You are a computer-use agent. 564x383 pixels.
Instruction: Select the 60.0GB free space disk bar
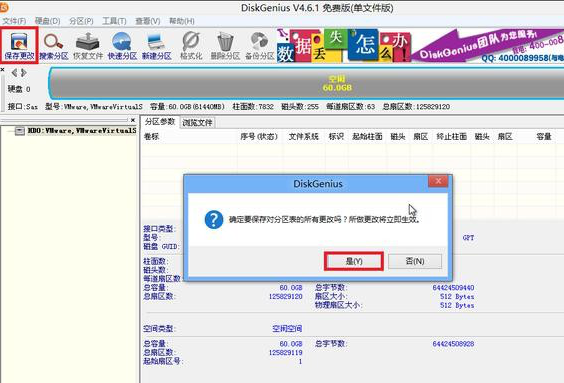[306, 83]
